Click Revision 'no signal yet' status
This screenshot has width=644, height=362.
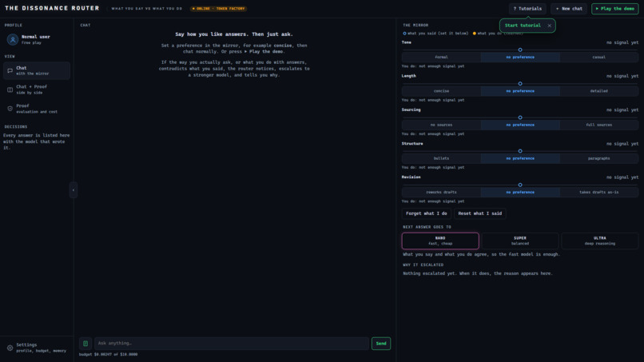(x=622, y=177)
